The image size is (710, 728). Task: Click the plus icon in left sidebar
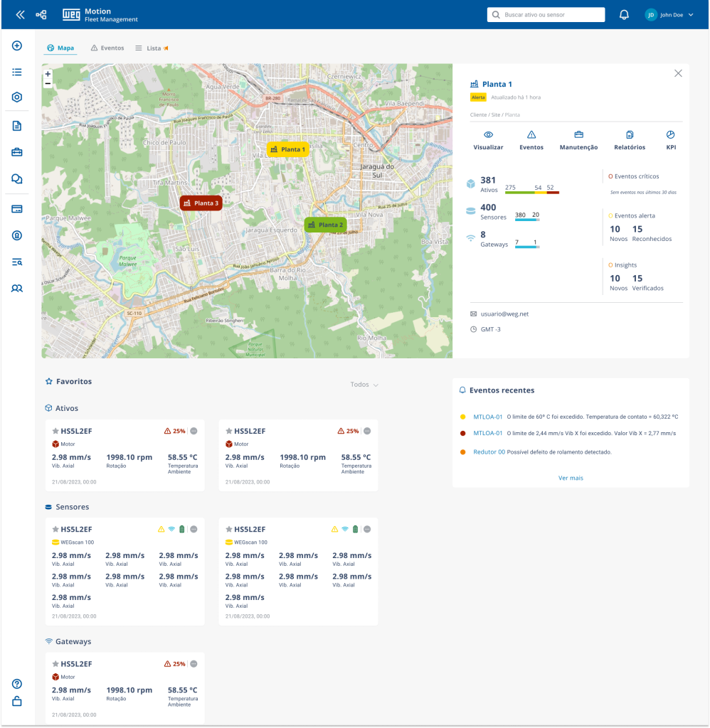pos(17,46)
